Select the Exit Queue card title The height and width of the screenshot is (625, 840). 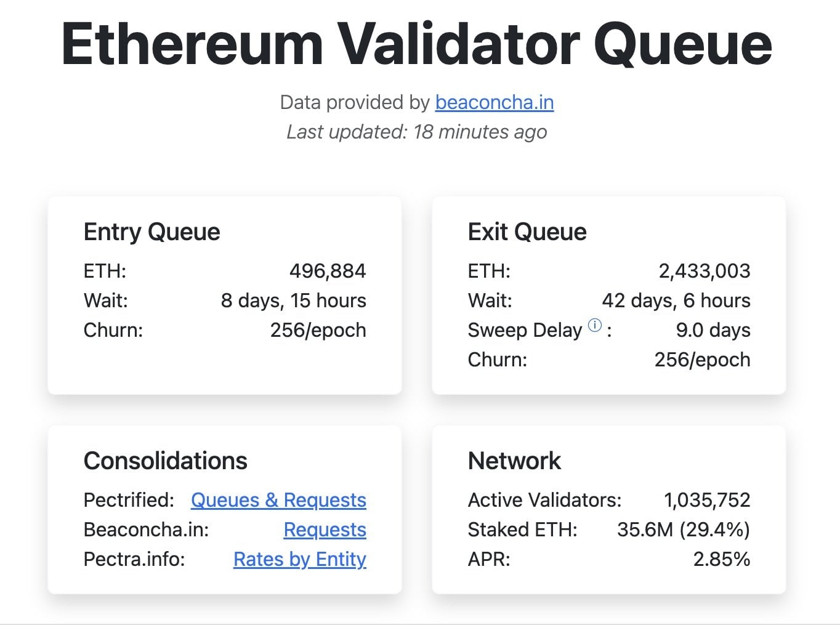pos(527,232)
